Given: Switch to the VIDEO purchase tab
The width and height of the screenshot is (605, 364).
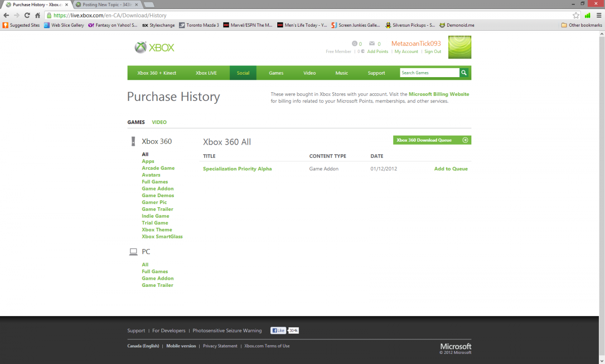Looking at the screenshot, I should 159,122.
